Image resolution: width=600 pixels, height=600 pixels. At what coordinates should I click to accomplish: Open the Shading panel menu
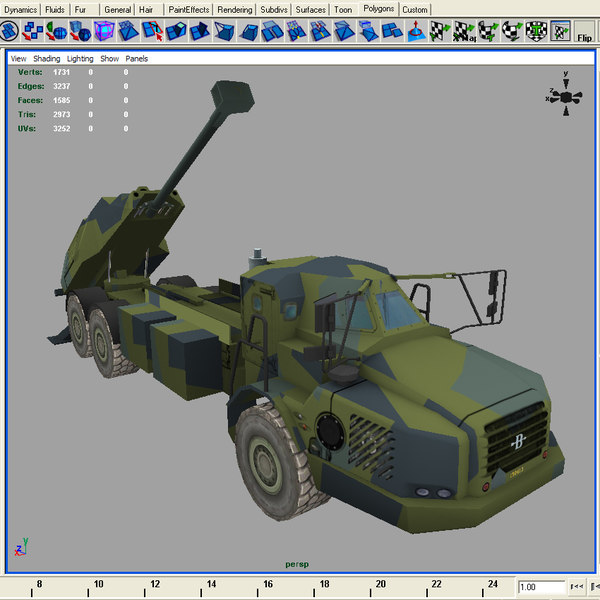pos(47,59)
